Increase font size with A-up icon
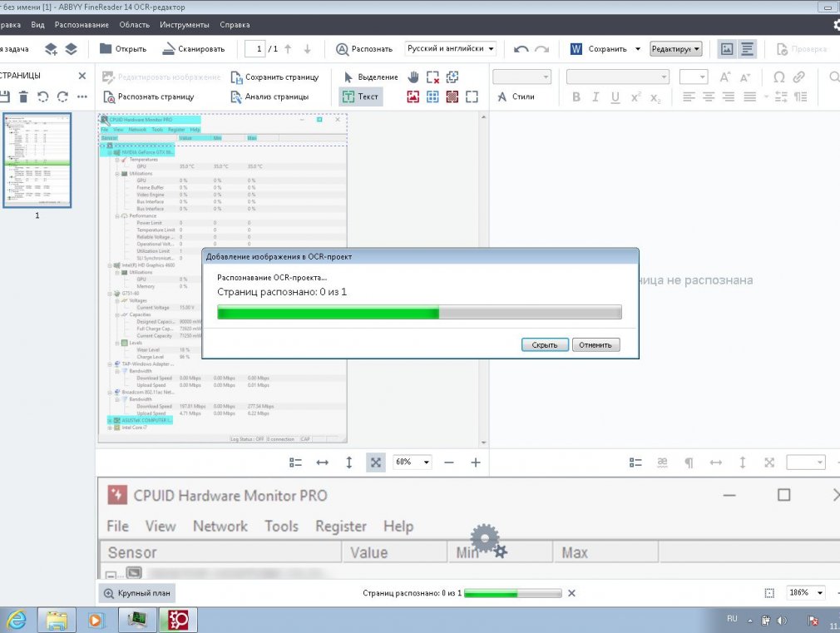The width and height of the screenshot is (840, 633). [725, 77]
